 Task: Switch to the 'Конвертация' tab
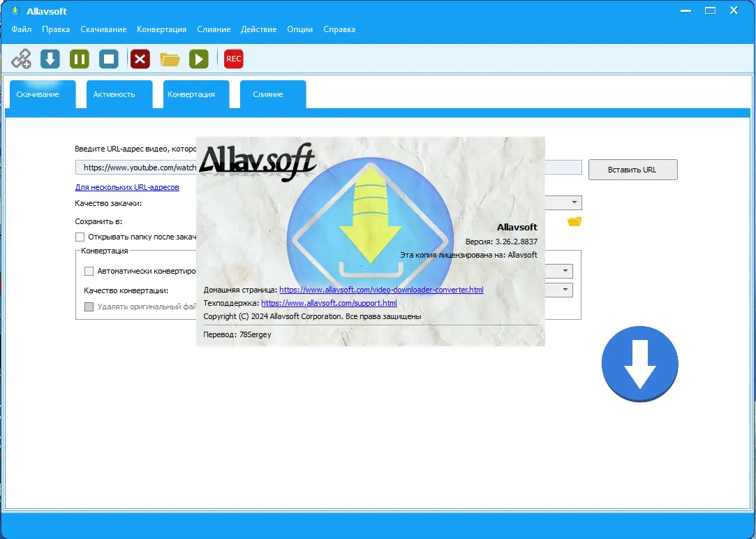195,94
